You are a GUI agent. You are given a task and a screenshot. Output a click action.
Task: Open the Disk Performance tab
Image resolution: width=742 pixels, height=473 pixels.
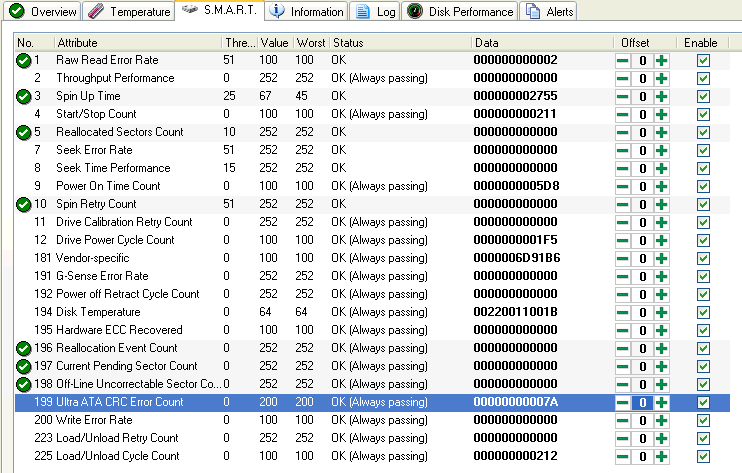(459, 11)
